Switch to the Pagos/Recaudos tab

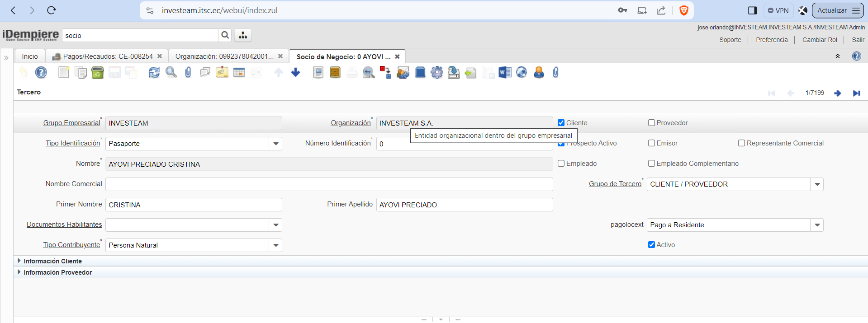click(108, 56)
